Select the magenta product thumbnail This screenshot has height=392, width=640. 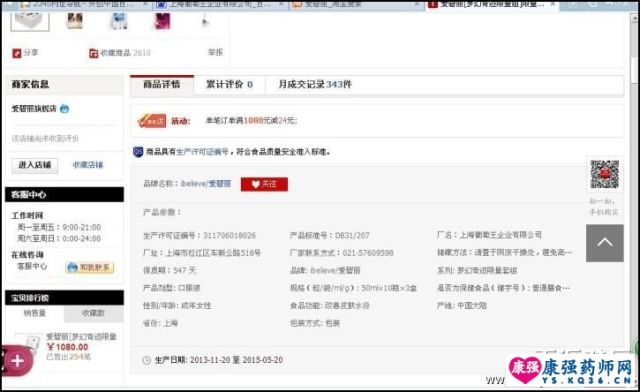(162, 21)
